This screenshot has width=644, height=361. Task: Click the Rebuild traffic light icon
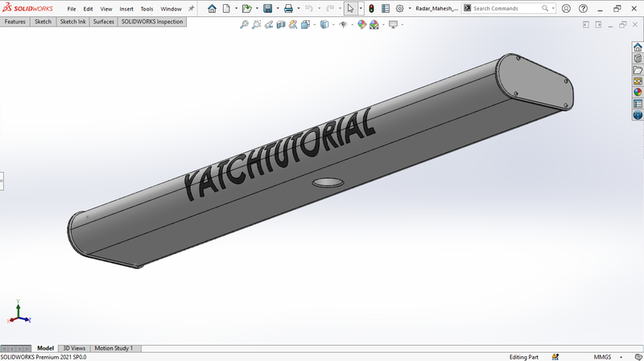click(x=371, y=8)
